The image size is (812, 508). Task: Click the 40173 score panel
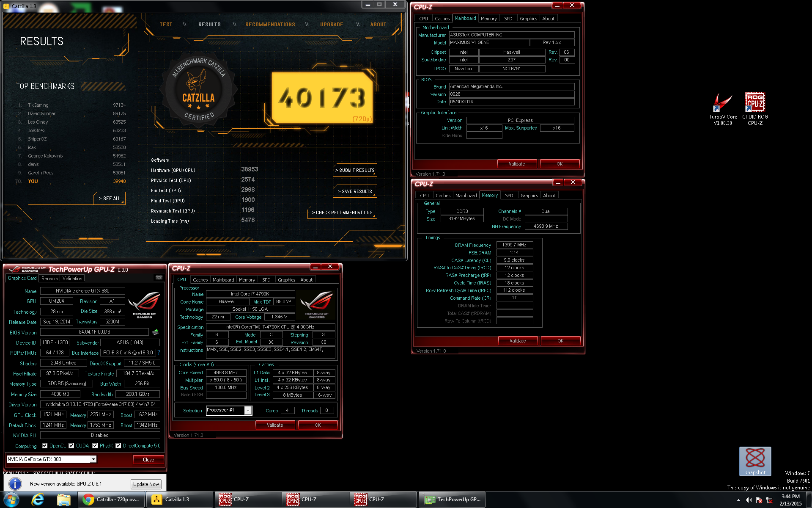coord(322,98)
